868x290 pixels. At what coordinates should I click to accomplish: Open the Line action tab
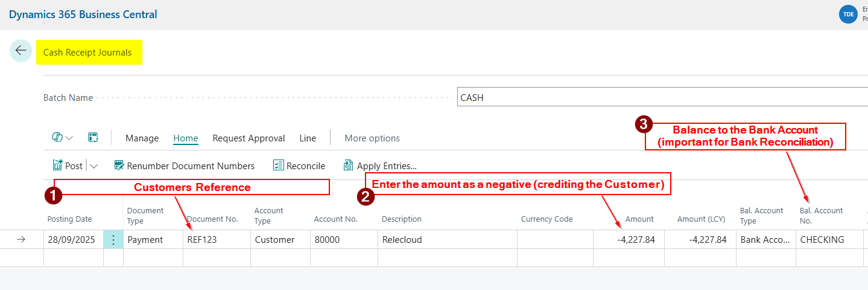tap(308, 138)
